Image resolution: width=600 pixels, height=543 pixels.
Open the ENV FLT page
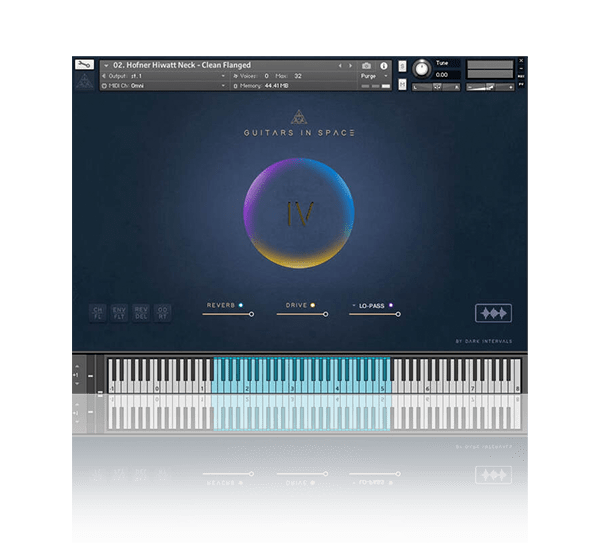119,313
